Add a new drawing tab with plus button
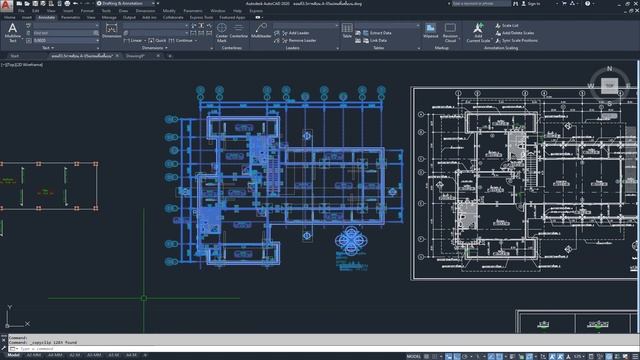Viewport: 640px width, 360px height. pos(170,56)
